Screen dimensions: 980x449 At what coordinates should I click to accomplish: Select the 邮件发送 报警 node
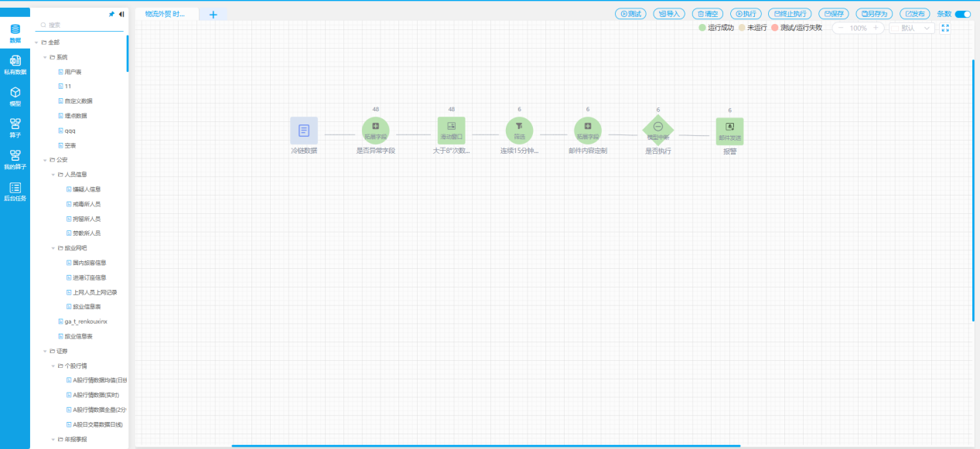[729, 131]
